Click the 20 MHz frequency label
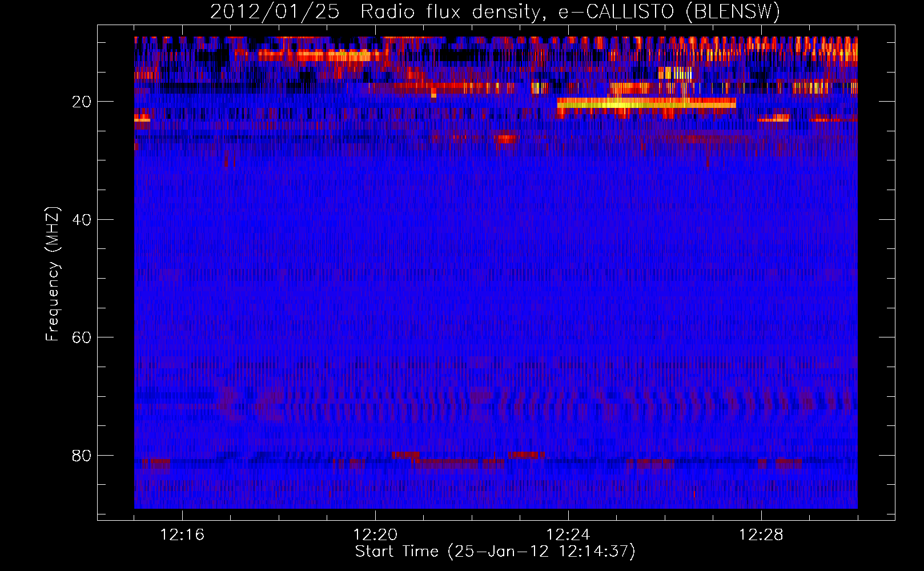The width and height of the screenshot is (924, 571). point(82,102)
